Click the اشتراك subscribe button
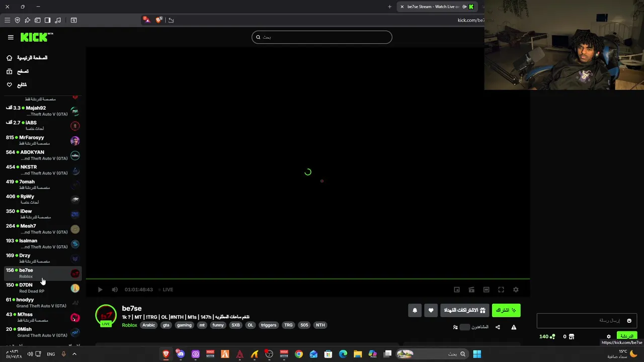 (x=506, y=310)
